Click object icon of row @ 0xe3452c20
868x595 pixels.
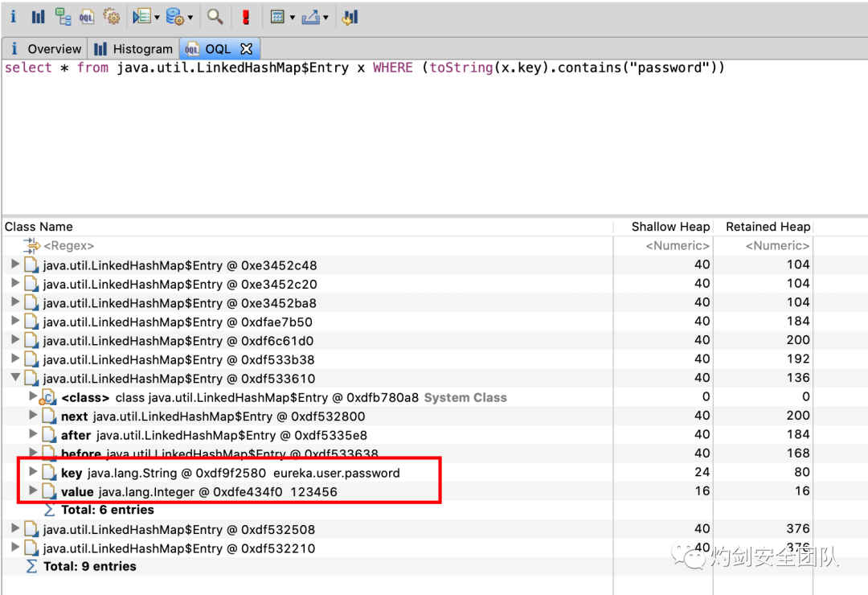31,284
